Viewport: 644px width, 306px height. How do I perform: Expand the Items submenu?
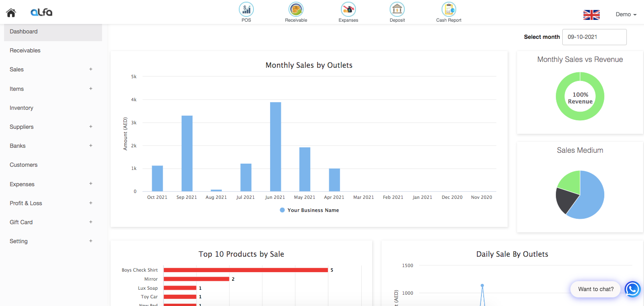[x=91, y=89]
